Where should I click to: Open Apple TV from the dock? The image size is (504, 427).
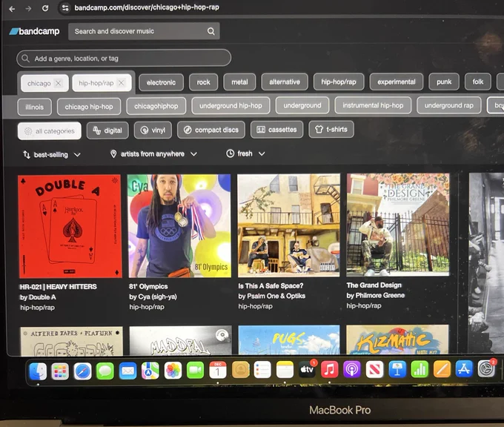point(307,369)
